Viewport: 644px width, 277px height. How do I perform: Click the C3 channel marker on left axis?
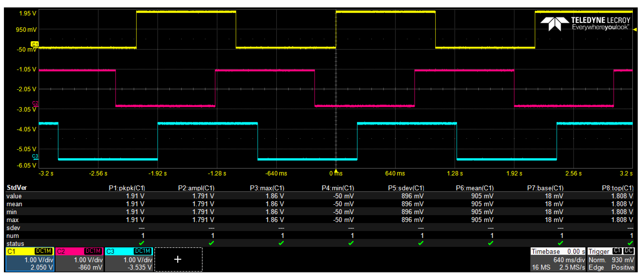pos(35,156)
